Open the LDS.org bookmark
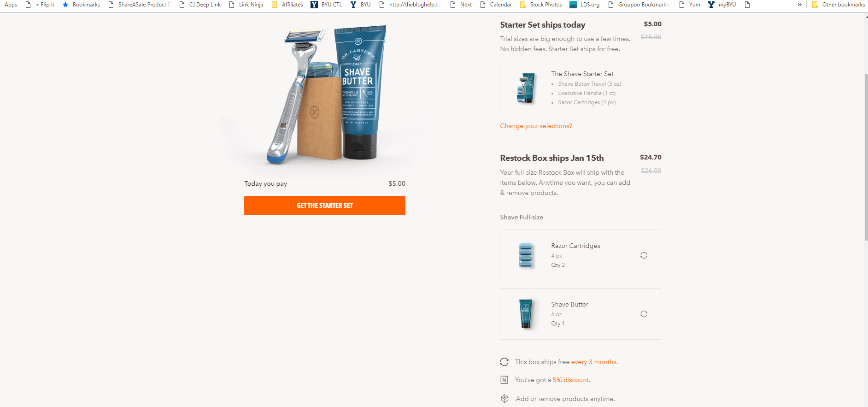The width and height of the screenshot is (868, 407). pyautogui.click(x=585, y=5)
